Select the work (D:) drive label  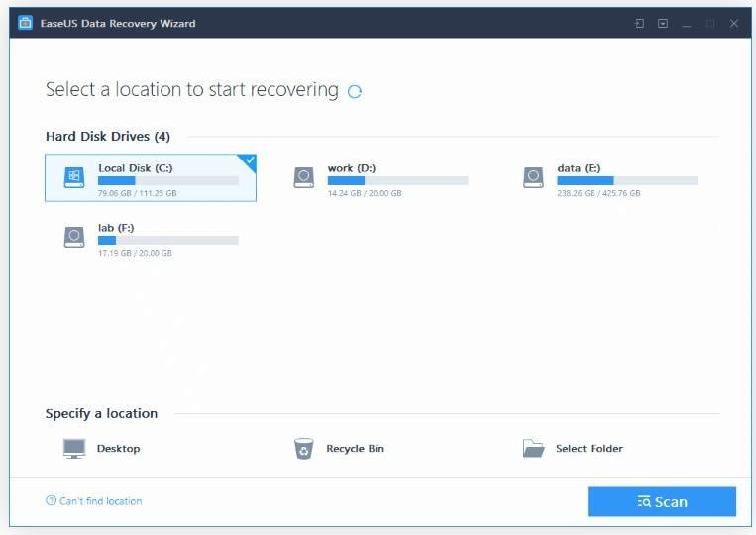tap(352, 168)
